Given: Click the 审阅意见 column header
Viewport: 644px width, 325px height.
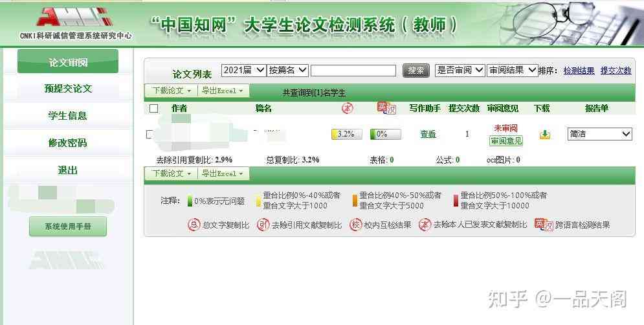Looking at the screenshot, I should (503, 109).
